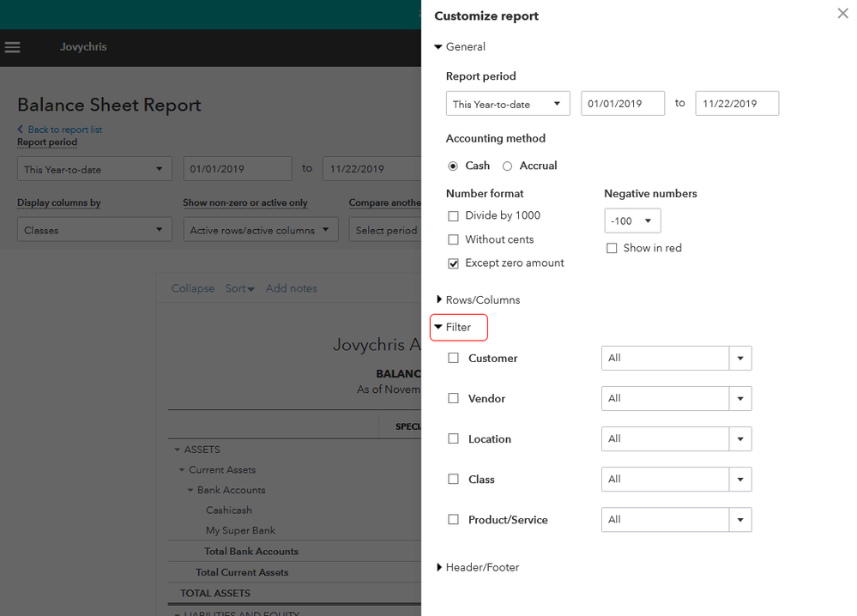
Task: Click Back to report list link
Action: pyautogui.click(x=59, y=130)
